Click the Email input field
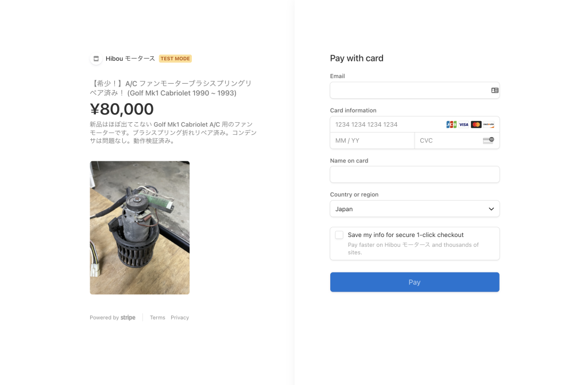The height and width of the screenshot is (385, 588). click(x=408, y=91)
